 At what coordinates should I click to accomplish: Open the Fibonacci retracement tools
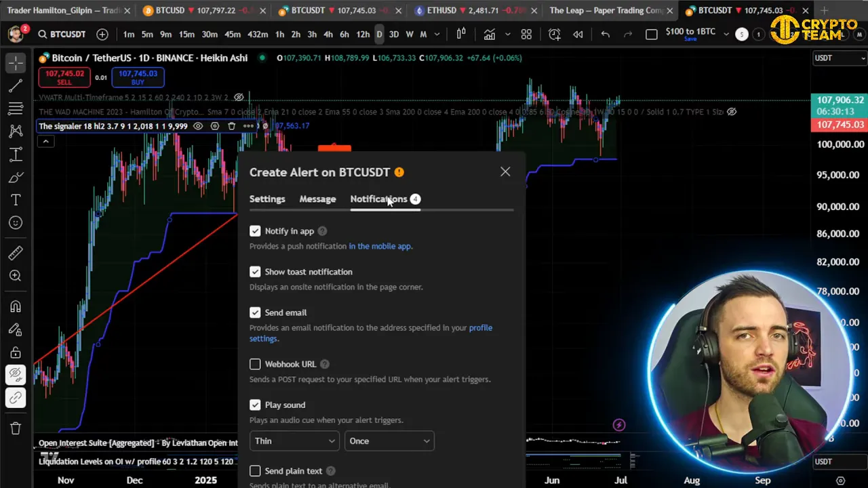pos(16,108)
